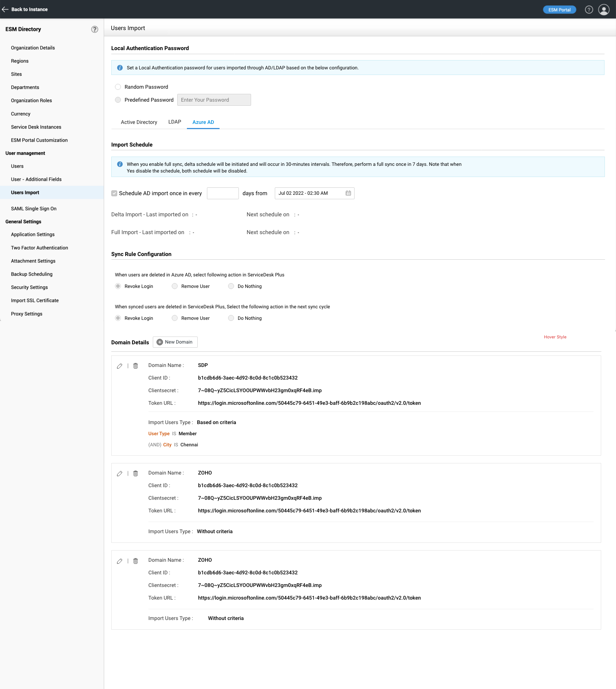Open the user profile avatar icon

tap(603, 10)
